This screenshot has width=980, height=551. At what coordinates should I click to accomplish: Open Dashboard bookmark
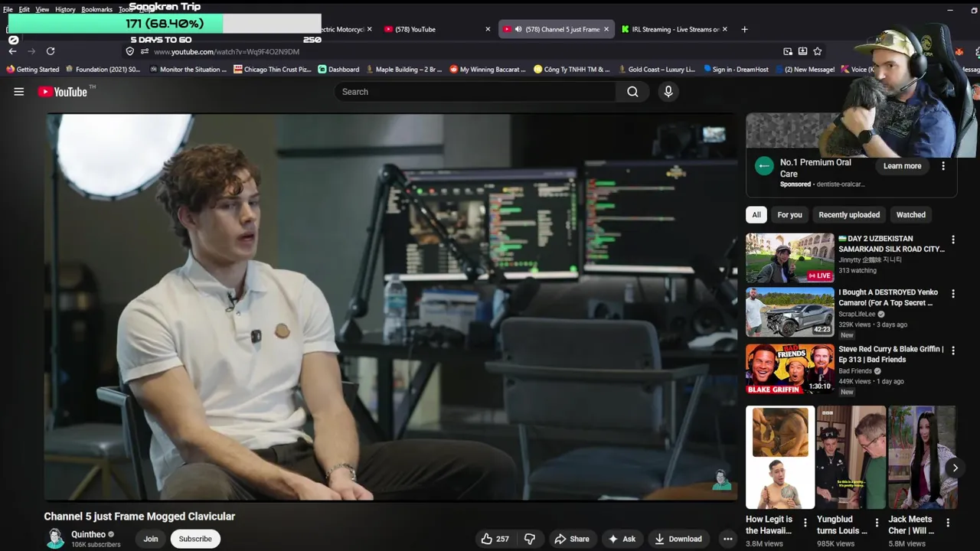[338, 70]
